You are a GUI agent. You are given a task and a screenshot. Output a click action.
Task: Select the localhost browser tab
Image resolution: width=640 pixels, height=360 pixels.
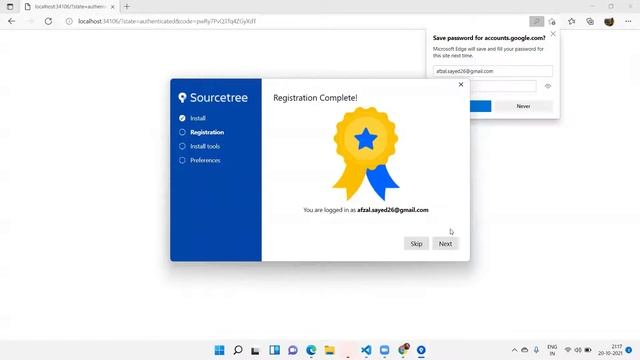click(x=69, y=7)
